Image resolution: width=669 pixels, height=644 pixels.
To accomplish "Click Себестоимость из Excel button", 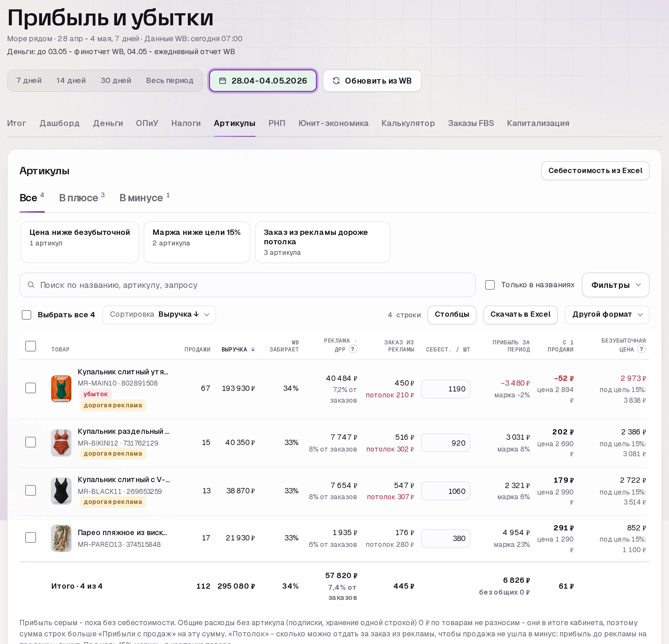I will pyautogui.click(x=595, y=170).
